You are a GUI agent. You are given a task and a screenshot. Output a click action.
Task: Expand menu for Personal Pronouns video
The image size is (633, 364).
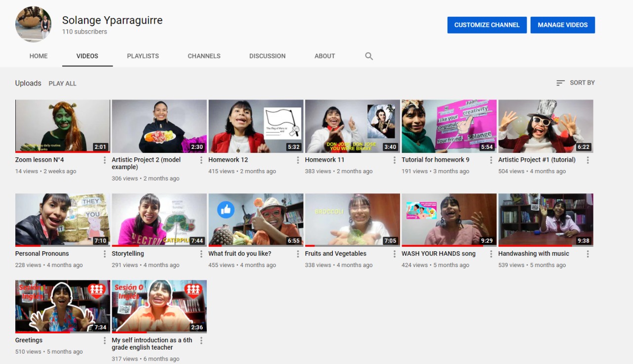105,254
